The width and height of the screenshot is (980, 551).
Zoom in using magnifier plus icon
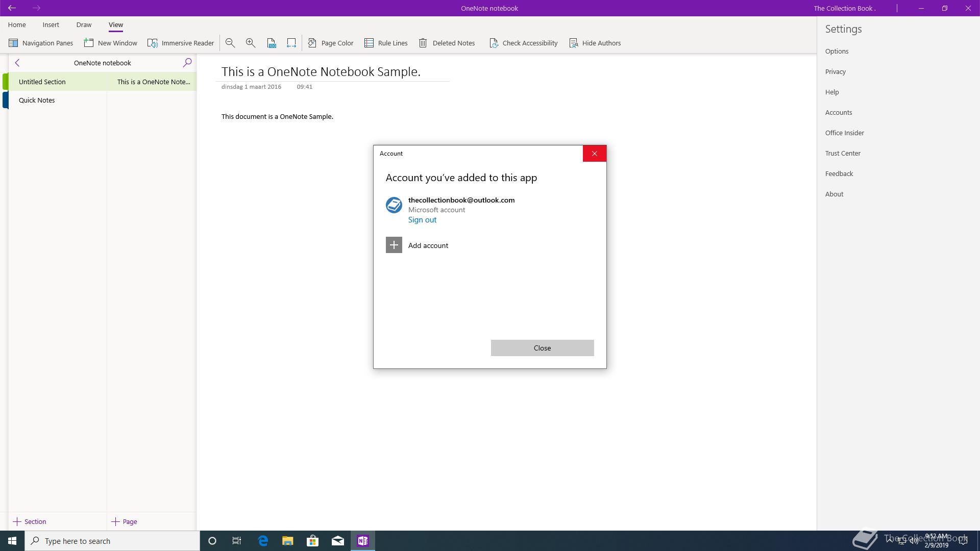pos(251,43)
